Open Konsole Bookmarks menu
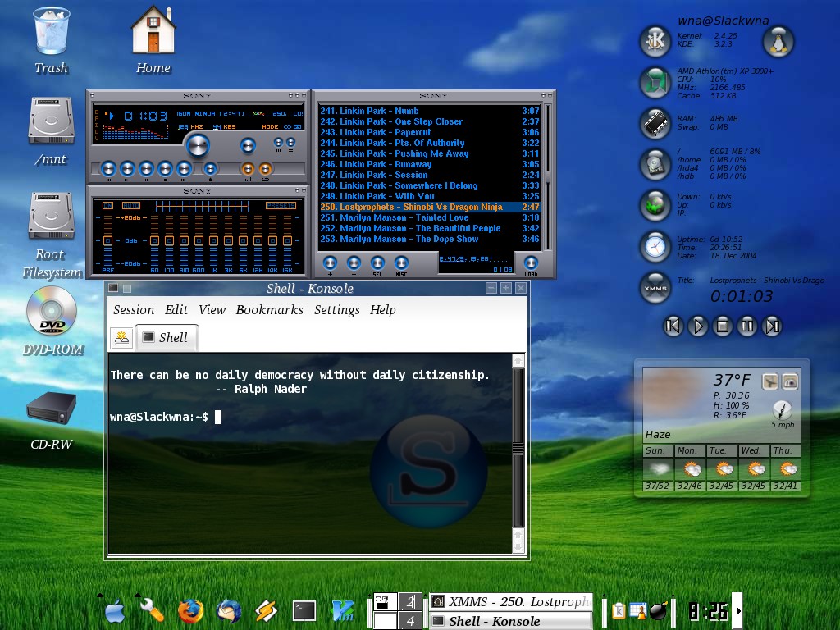Viewport: 840px width, 630px height. click(x=269, y=310)
